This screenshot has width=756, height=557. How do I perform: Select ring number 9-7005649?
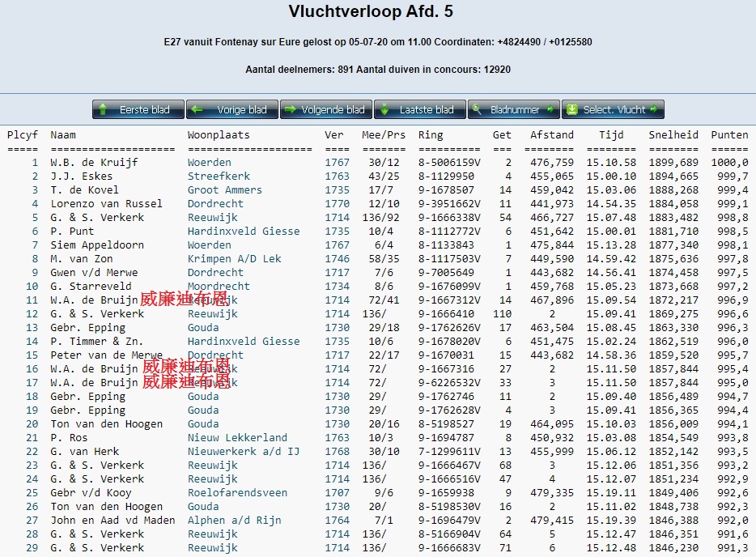447,273
